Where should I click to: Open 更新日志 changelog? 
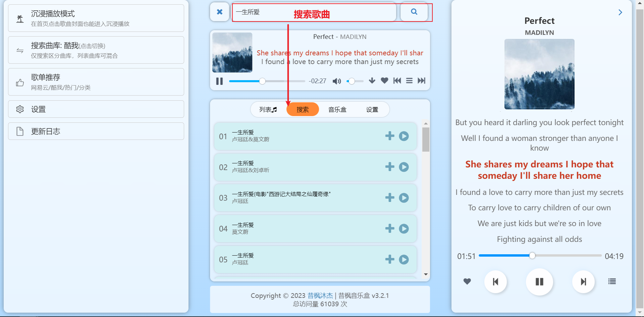coord(96,131)
